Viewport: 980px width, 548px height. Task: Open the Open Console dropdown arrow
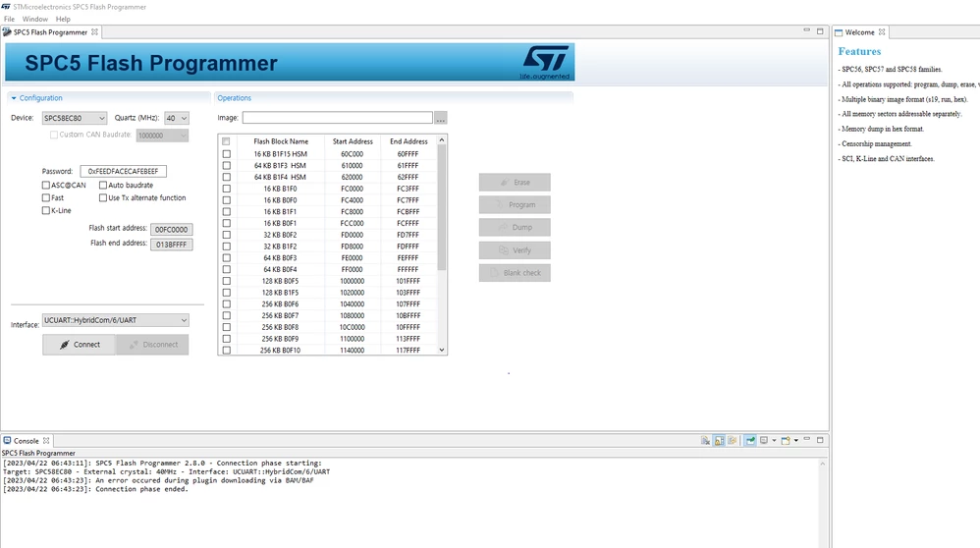795,441
